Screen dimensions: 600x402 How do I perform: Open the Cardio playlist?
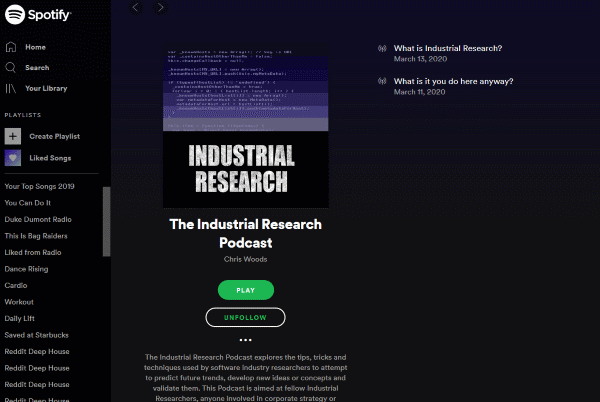pos(16,285)
